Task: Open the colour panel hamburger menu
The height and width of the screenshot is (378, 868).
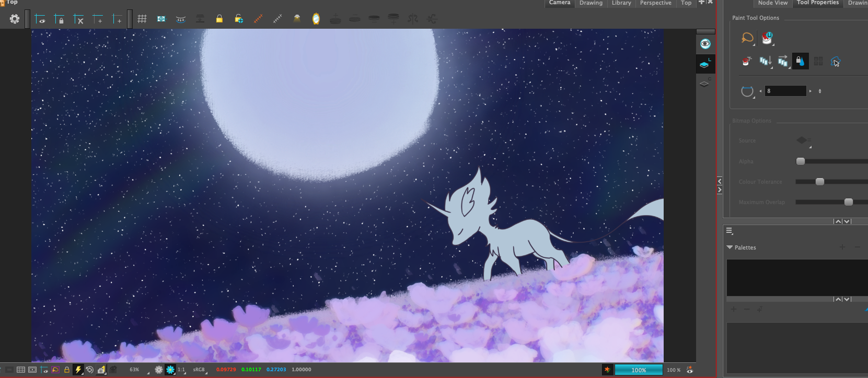Action: click(730, 231)
